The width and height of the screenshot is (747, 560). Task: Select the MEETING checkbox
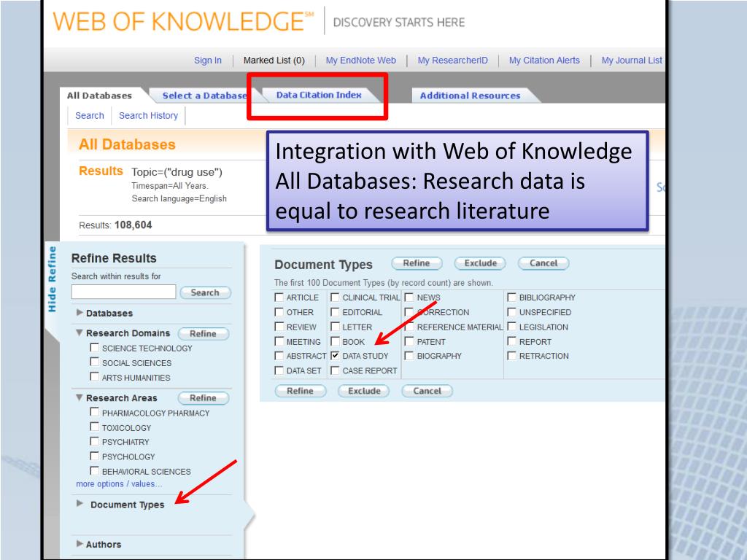point(279,341)
